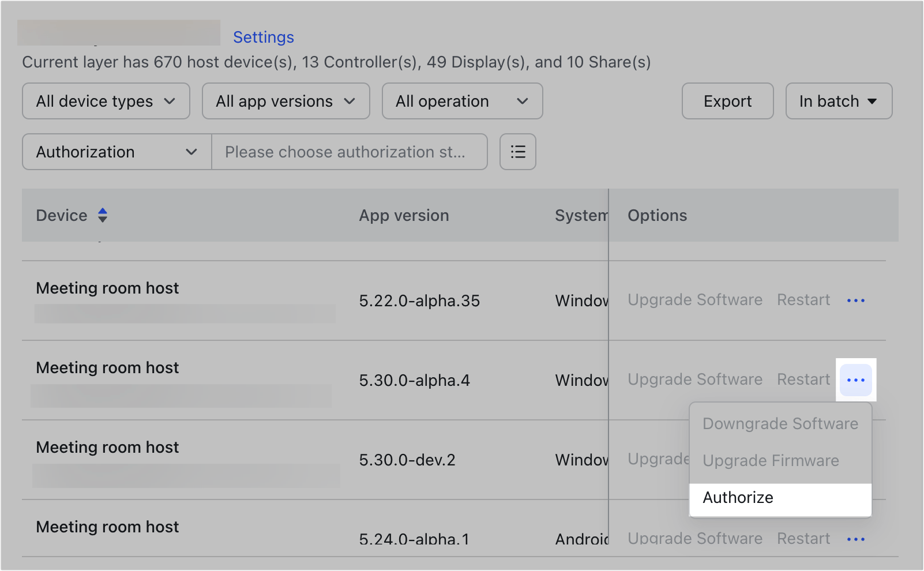Open the In batch dropdown menu
This screenshot has width=924, height=571.
click(x=839, y=101)
